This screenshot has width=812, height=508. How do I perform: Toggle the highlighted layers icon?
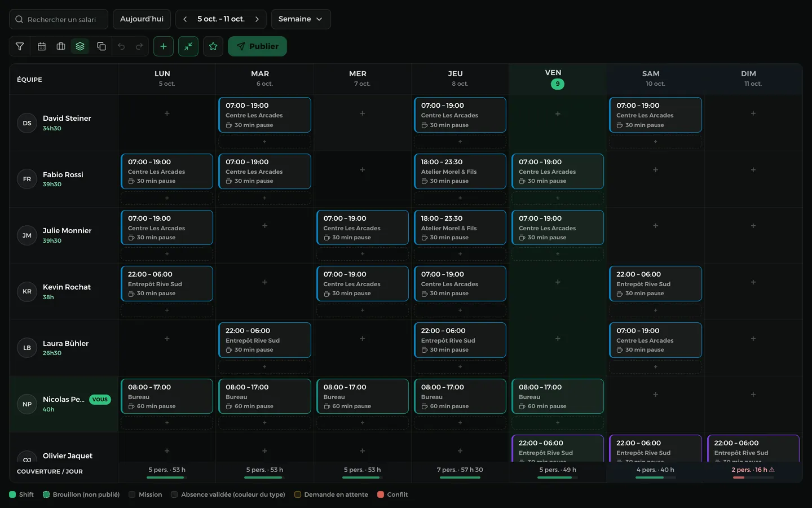80,46
